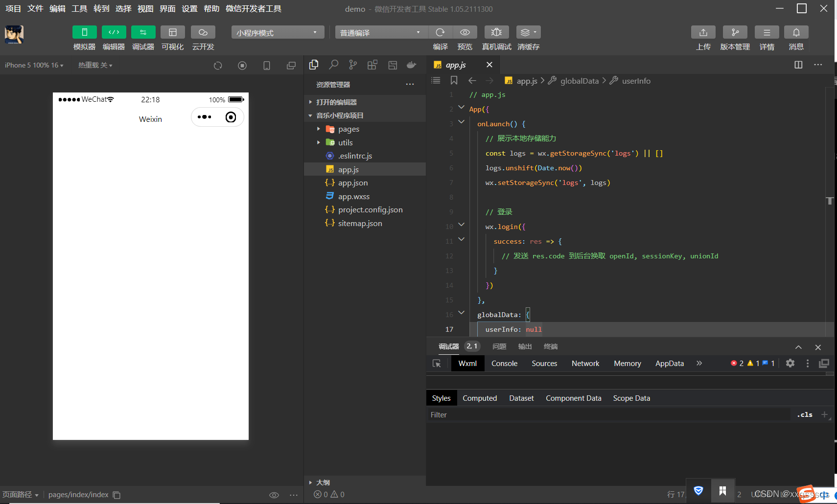Viewport: 837px width, 504px height.
Task: Split the editor view
Action: (x=798, y=65)
